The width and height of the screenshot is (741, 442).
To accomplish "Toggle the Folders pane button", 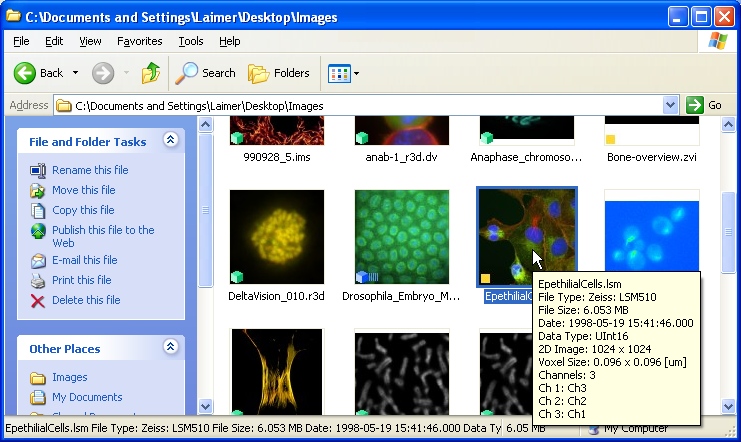I will click(x=279, y=73).
